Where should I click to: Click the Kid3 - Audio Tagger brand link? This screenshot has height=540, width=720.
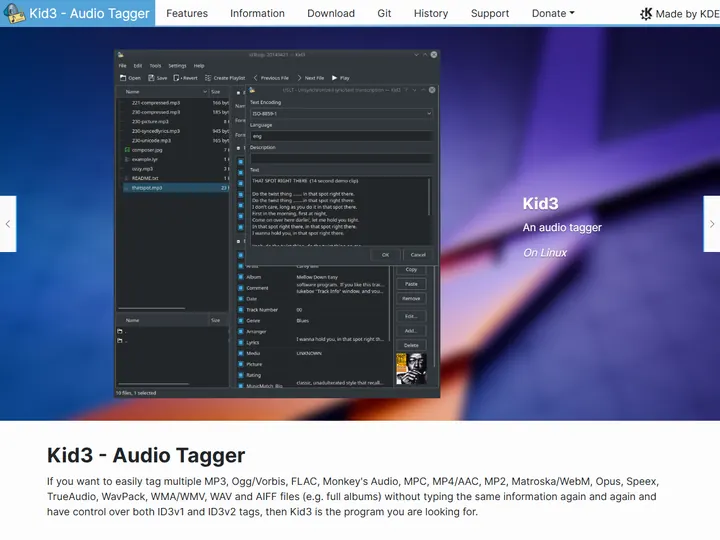pos(78,13)
